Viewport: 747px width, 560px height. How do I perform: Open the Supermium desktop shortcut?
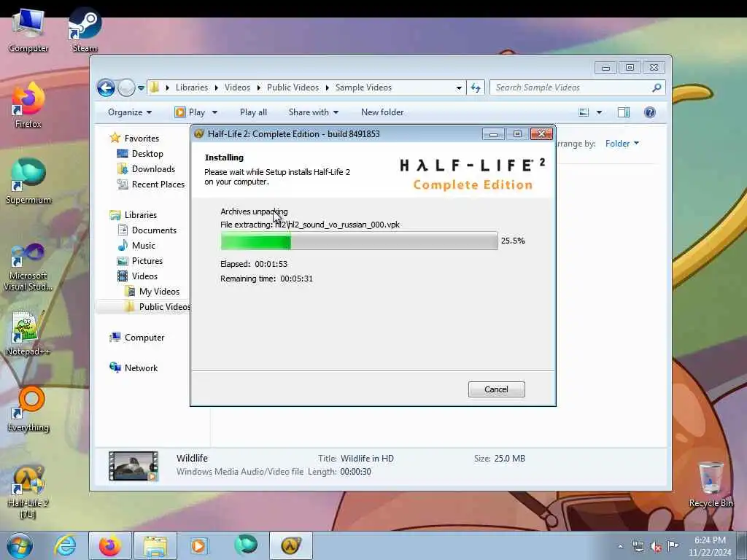click(28, 182)
